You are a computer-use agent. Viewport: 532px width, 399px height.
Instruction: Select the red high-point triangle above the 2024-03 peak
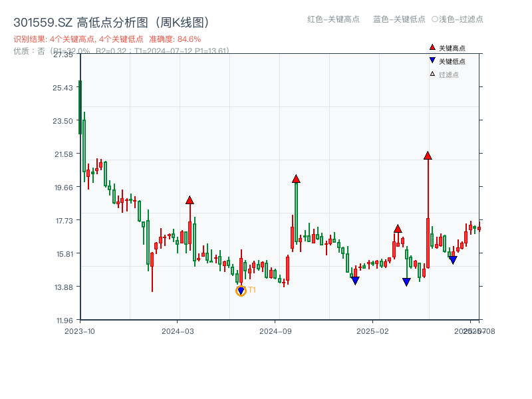pyautogui.click(x=191, y=199)
